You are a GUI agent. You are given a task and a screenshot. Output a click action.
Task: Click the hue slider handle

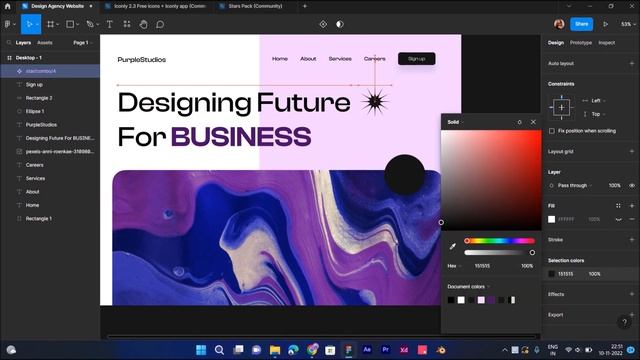467,241
